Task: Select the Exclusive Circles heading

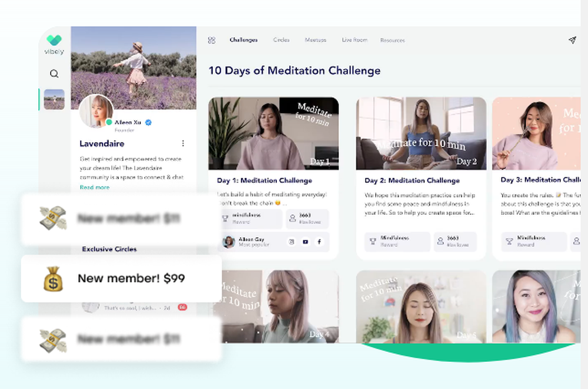Action: tap(109, 250)
